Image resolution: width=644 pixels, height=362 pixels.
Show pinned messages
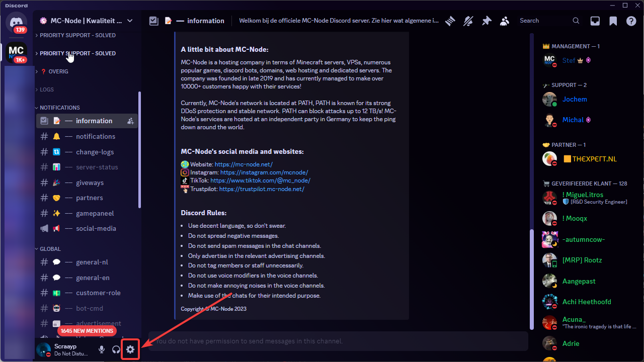click(x=486, y=21)
